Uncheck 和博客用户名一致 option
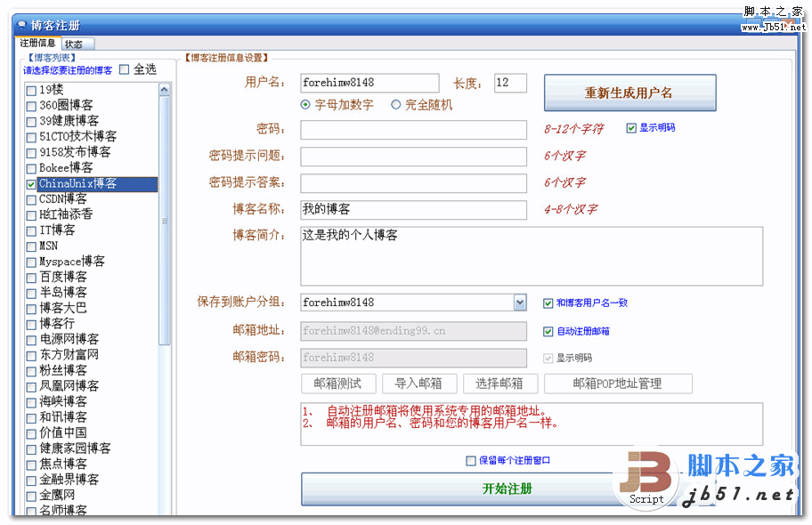 pos(548,303)
